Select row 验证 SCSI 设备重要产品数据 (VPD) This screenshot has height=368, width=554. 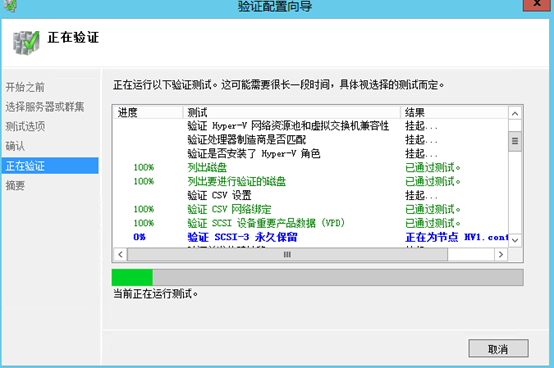[x=311, y=223]
